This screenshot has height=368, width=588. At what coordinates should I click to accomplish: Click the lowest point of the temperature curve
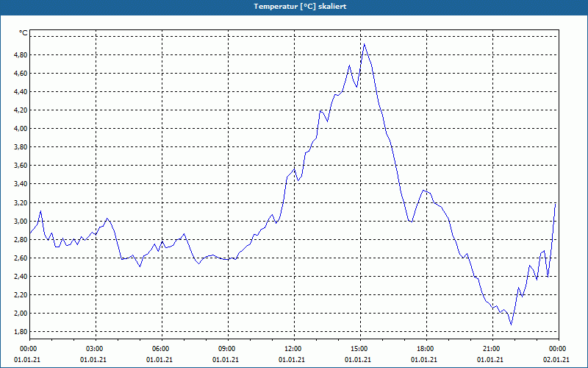511,325
